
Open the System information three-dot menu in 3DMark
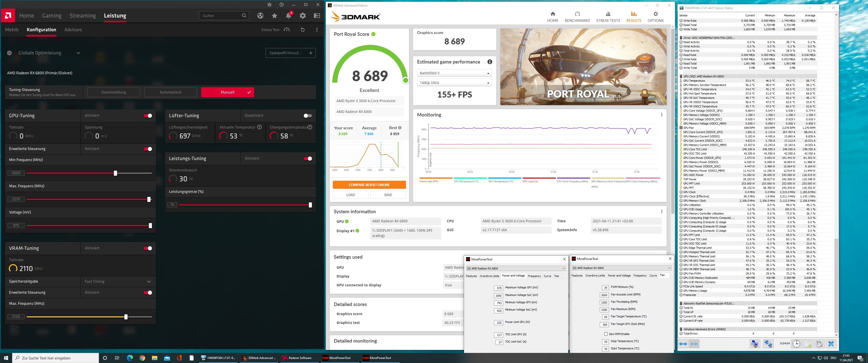pyautogui.click(x=661, y=211)
